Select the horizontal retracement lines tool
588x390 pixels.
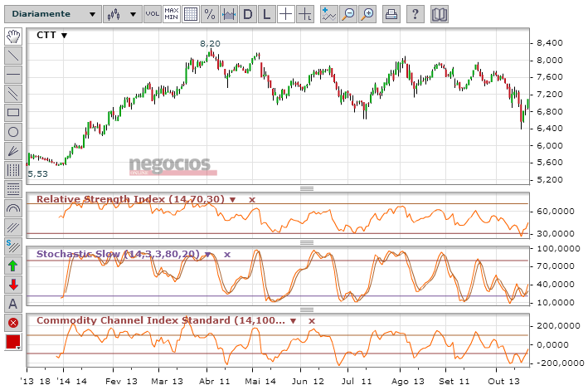[x=13, y=189]
